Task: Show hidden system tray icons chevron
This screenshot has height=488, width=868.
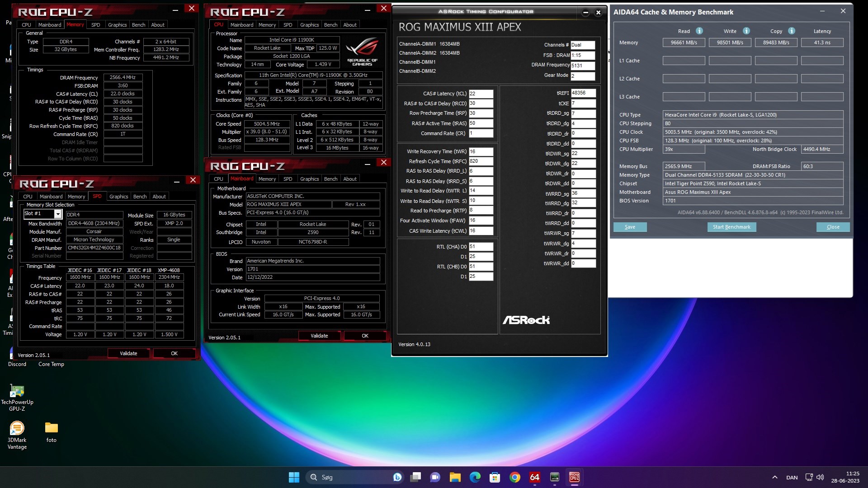Action: click(x=774, y=477)
